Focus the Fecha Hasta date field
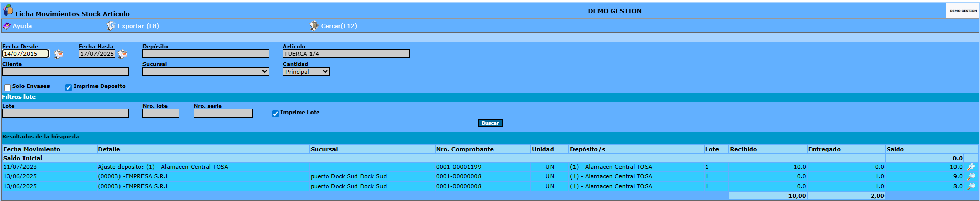This screenshot has height=201, width=980. (x=97, y=54)
